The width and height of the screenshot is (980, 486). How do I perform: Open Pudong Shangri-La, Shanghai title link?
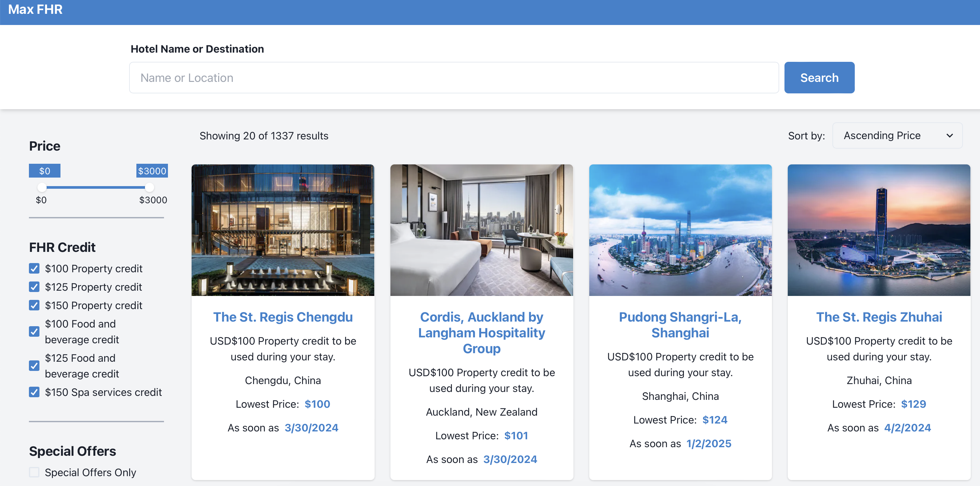[x=680, y=325]
